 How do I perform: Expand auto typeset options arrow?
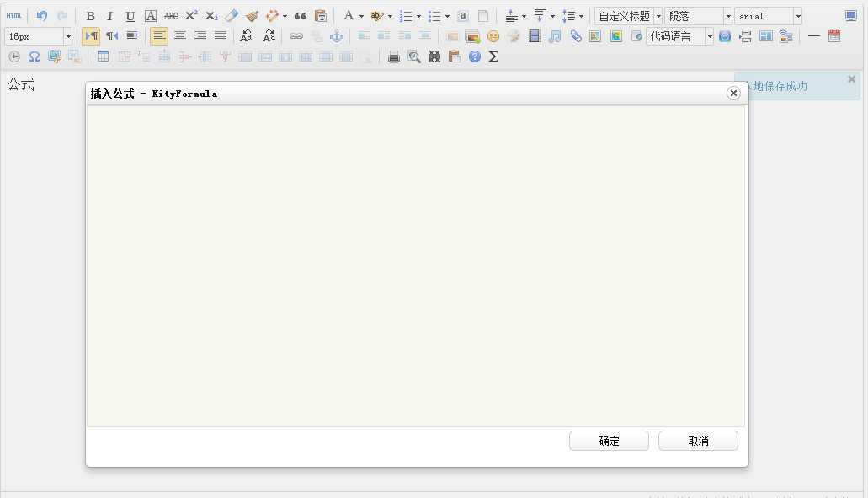point(285,16)
